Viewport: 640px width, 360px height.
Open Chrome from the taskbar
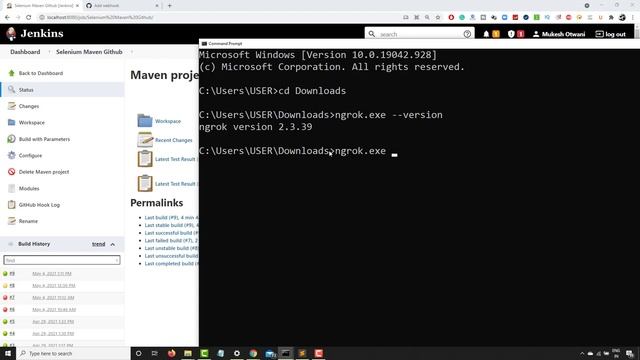253,353
